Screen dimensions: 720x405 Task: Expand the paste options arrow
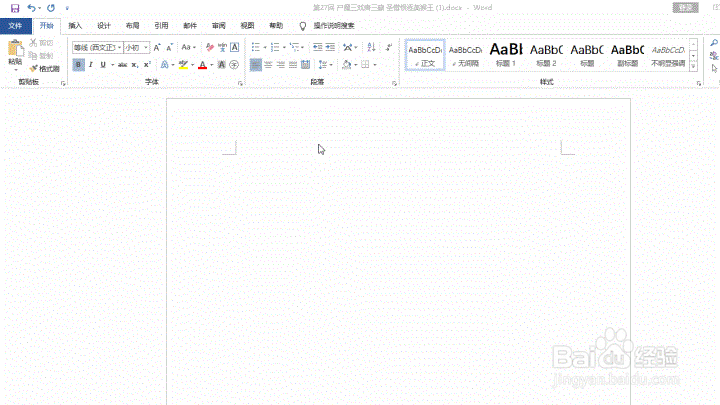click(x=16, y=70)
